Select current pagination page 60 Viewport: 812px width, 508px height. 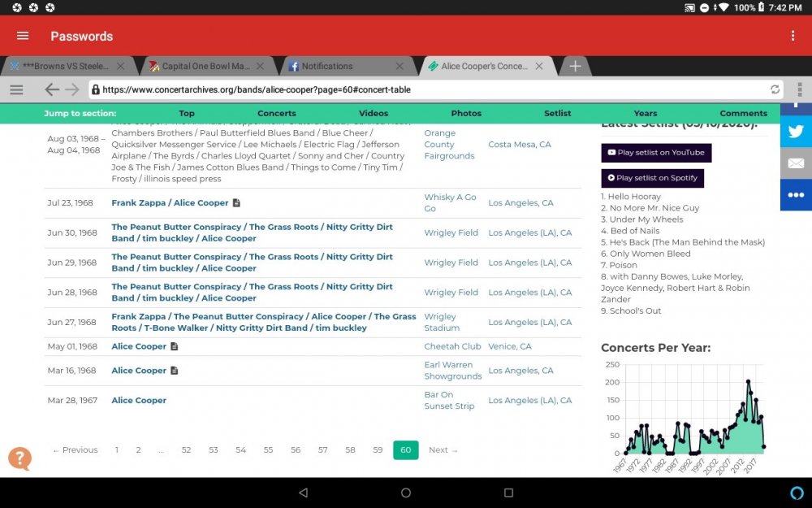click(x=405, y=450)
